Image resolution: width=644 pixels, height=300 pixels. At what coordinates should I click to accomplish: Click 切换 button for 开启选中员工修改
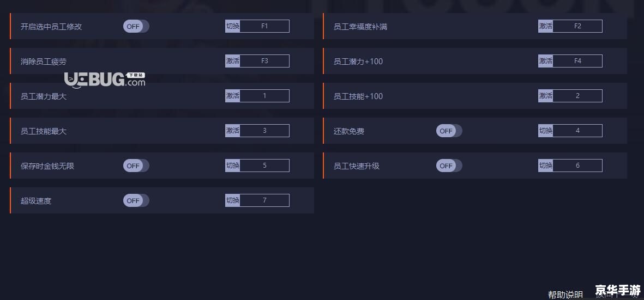coord(233,26)
